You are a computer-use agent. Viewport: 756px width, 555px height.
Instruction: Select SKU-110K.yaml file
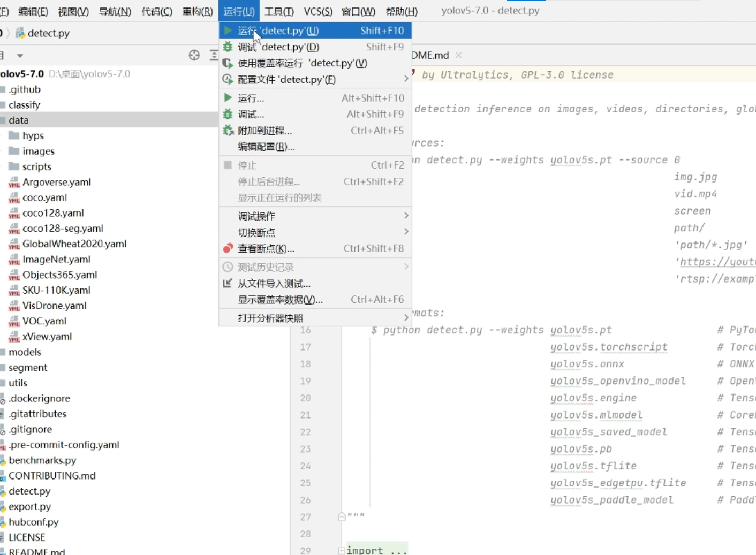(56, 291)
